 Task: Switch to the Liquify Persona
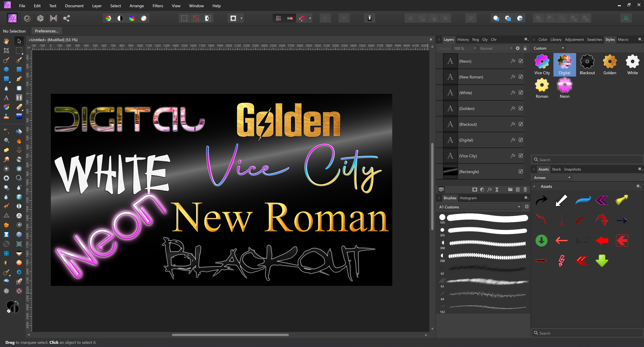tap(27, 18)
